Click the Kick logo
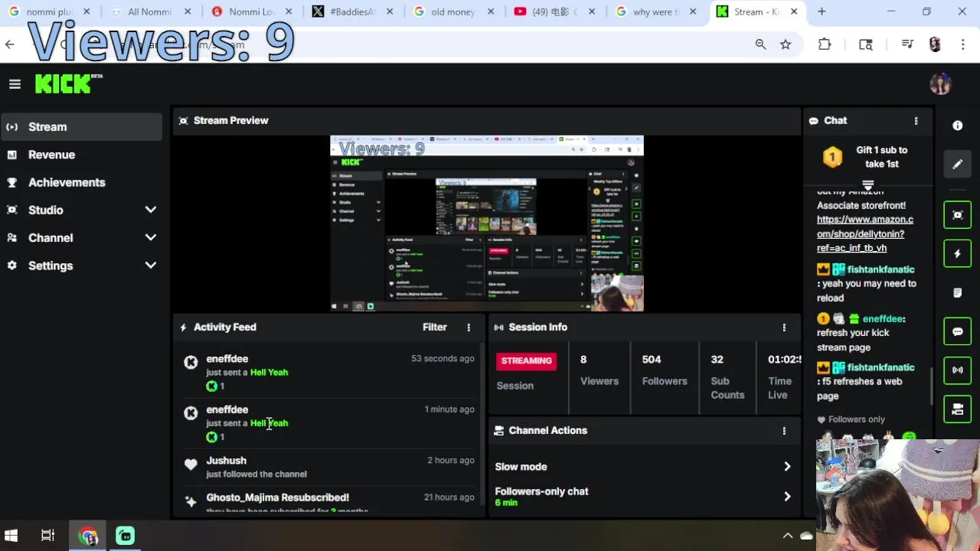The width and height of the screenshot is (980, 551). (x=64, y=84)
